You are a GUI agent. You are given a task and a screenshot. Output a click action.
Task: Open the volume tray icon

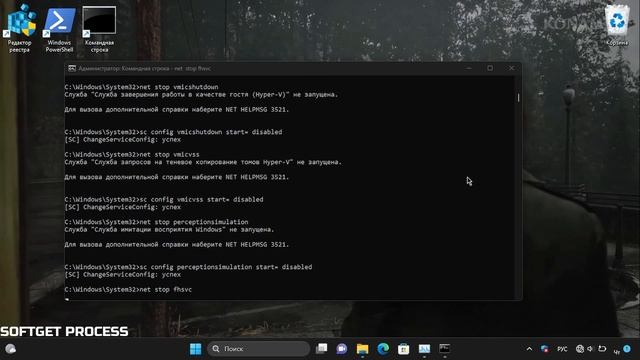590,349
